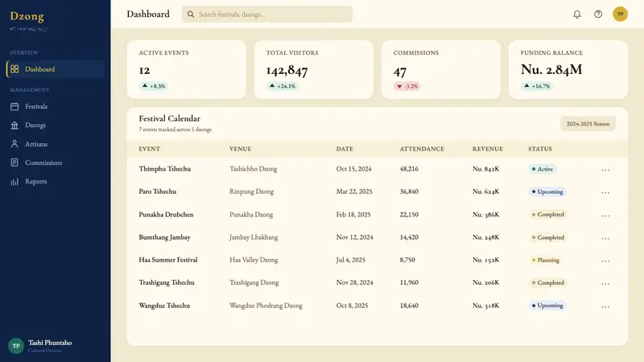Open Reports in the sidebar

pos(56,182)
